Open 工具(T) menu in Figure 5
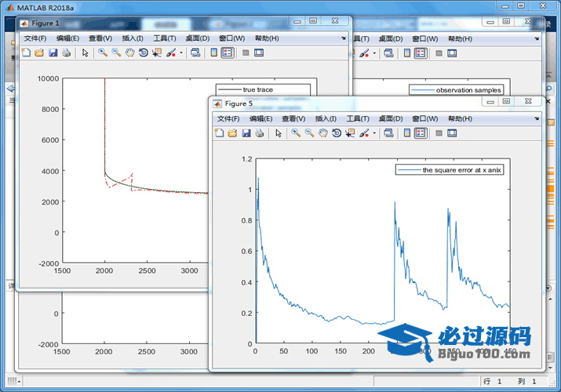561x392 pixels. coord(358,118)
